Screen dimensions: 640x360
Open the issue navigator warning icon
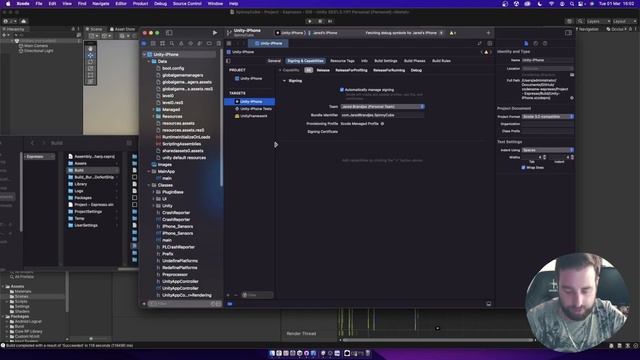pos(181,43)
